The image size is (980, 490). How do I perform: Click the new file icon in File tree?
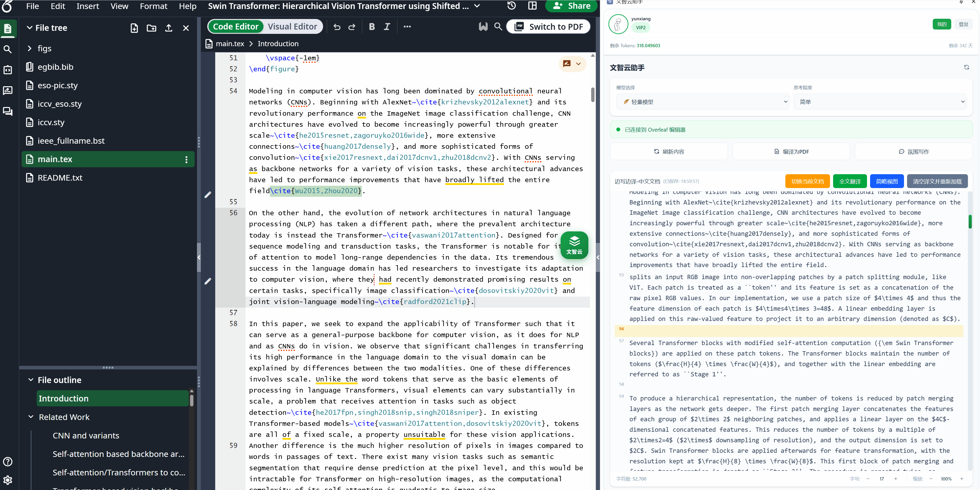(134, 28)
